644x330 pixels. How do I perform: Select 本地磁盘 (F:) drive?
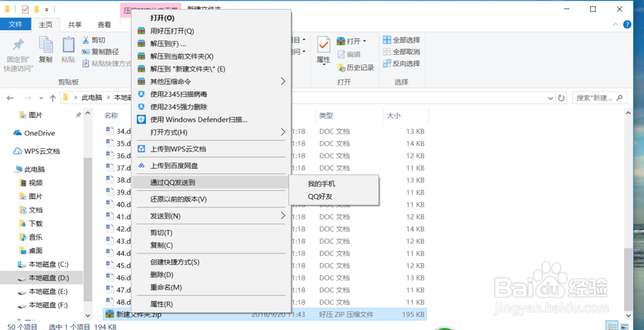(44, 306)
